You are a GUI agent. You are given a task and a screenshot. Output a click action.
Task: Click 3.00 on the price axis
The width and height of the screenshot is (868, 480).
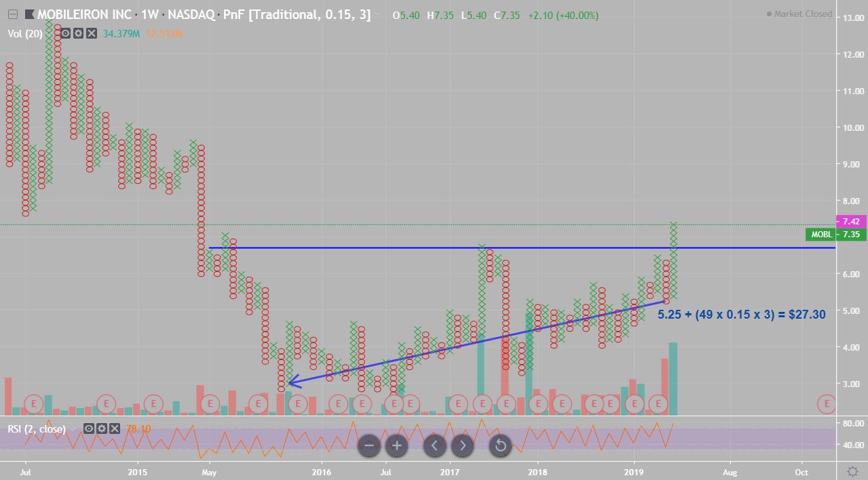pos(850,384)
